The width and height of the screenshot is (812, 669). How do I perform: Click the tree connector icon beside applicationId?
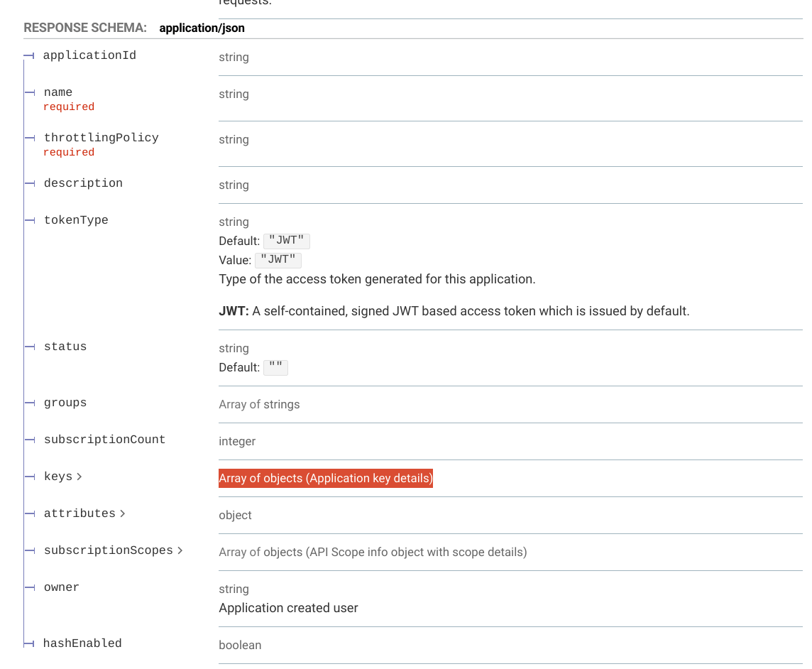tap(29, 55)
